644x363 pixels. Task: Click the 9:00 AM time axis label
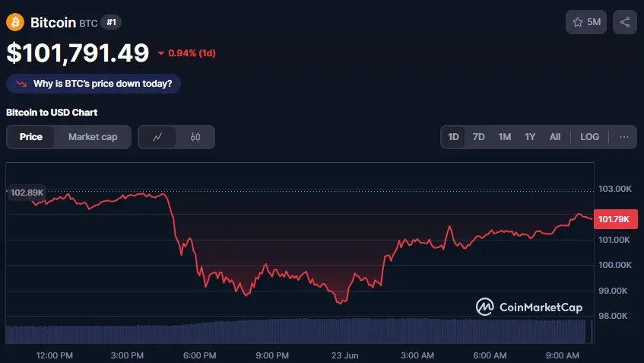tap(563, 355)
